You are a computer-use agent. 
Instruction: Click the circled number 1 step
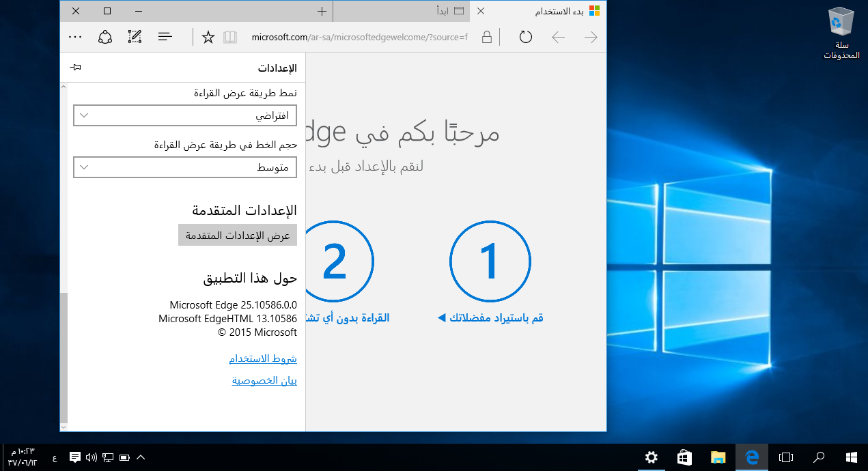click(490, 261)
